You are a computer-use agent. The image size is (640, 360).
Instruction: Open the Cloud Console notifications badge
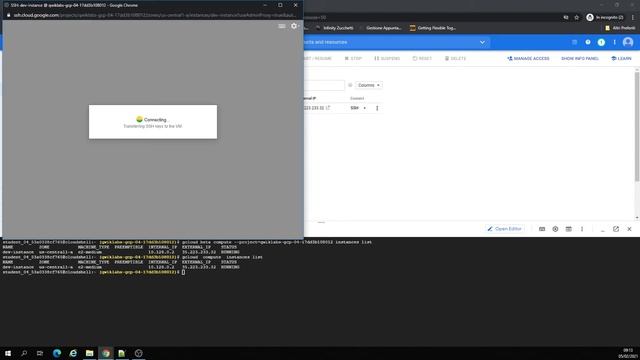tap(601, 42)
